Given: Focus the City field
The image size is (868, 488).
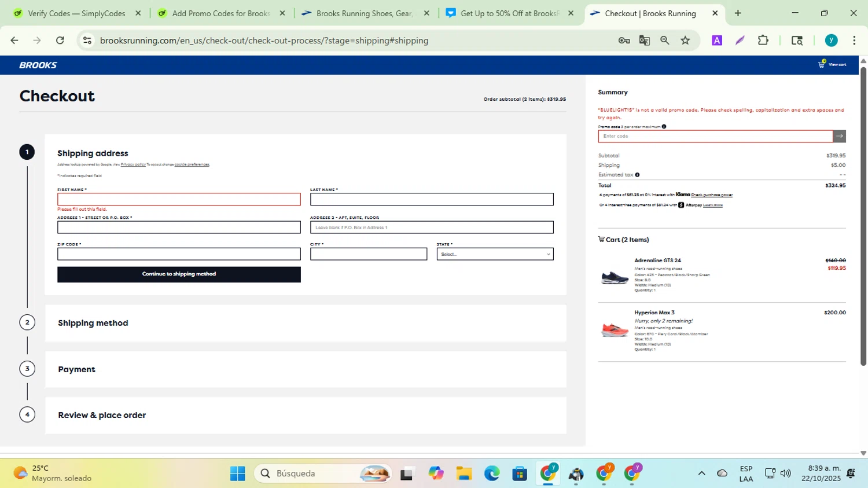Looking at the screenshot, I should [369, 254].
